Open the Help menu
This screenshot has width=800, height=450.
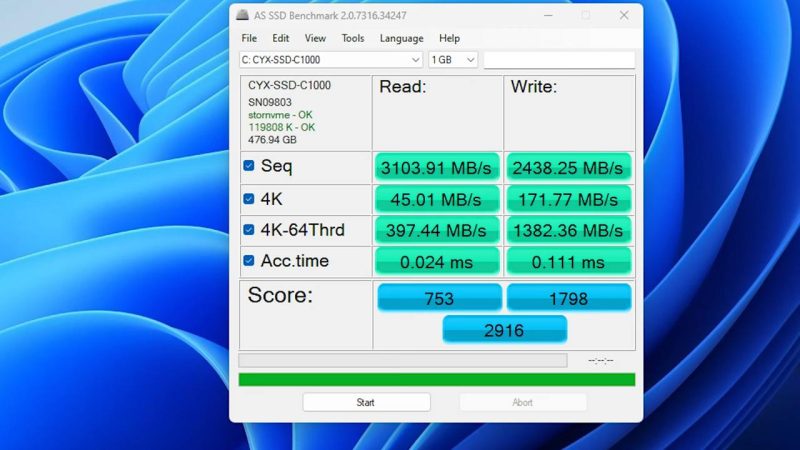450,38
